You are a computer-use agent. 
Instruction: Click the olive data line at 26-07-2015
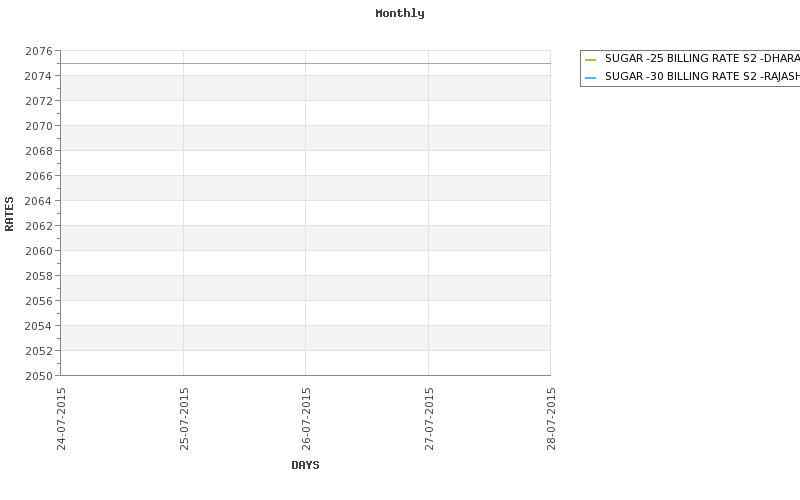point(306,64)
